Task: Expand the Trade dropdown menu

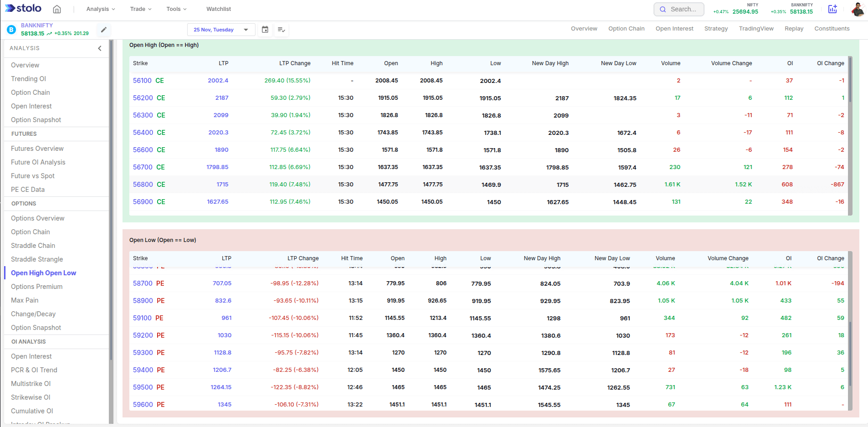Action: [x=140, y=9]
